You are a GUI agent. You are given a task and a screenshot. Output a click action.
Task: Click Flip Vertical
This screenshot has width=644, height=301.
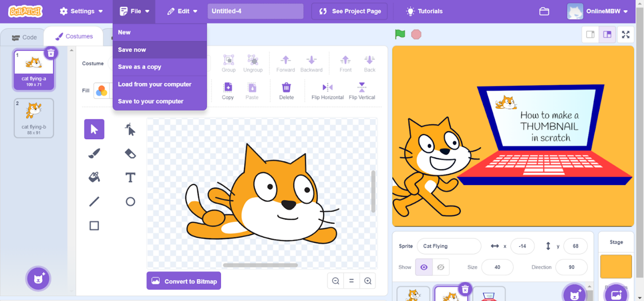click(x=362, y=91)
